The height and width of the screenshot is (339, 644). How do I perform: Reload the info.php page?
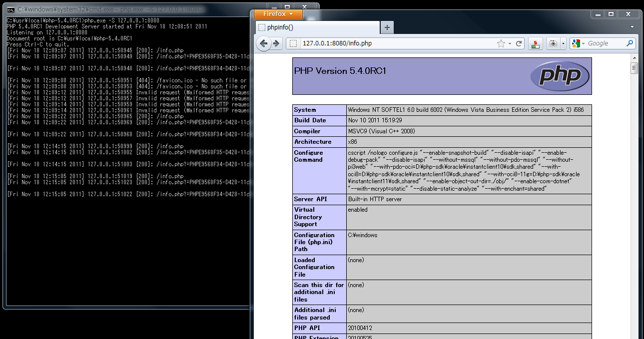(x=519, y=43)
